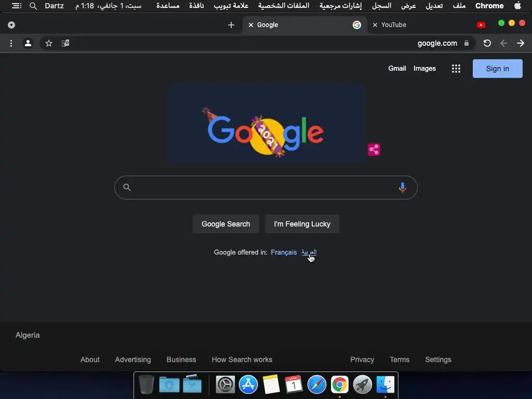Viewport: 532px width, 399px height.
Task: Click I'm Feeling Lucky button
Action: click(x=302, y=224)
